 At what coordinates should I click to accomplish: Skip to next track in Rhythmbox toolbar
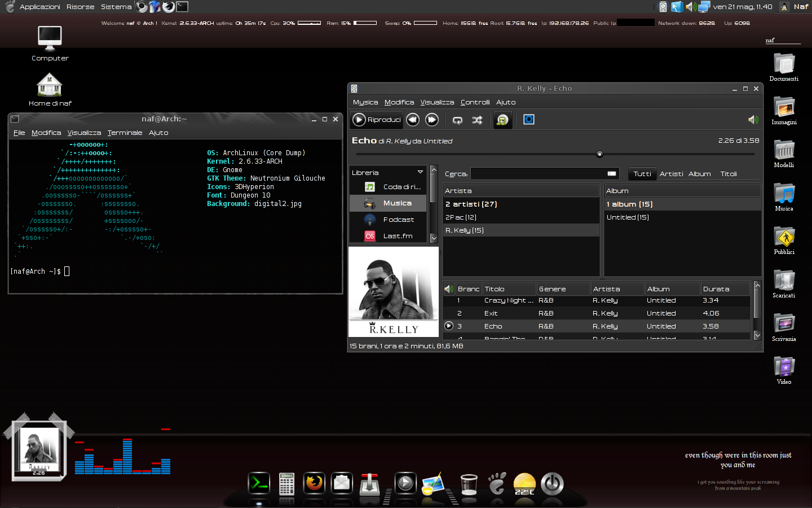click(432, 120)
